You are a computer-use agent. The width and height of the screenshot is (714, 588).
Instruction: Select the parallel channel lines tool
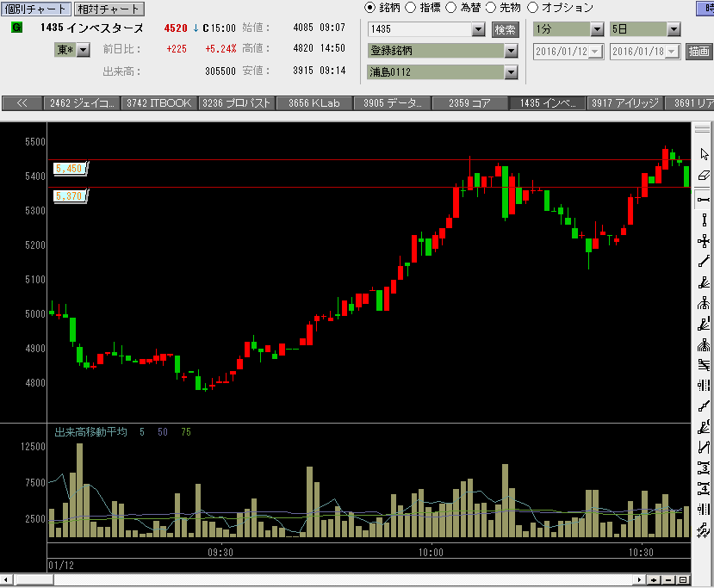click(x=704, y=365)
